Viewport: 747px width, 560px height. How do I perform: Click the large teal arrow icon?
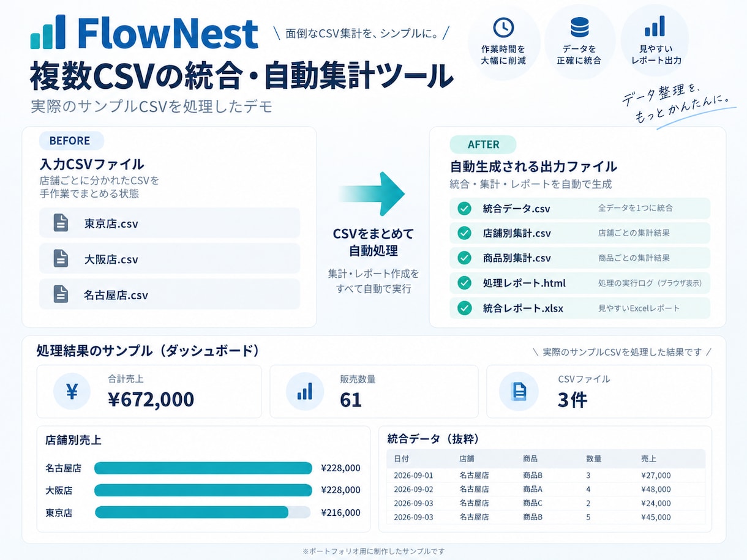click(372, 193)
